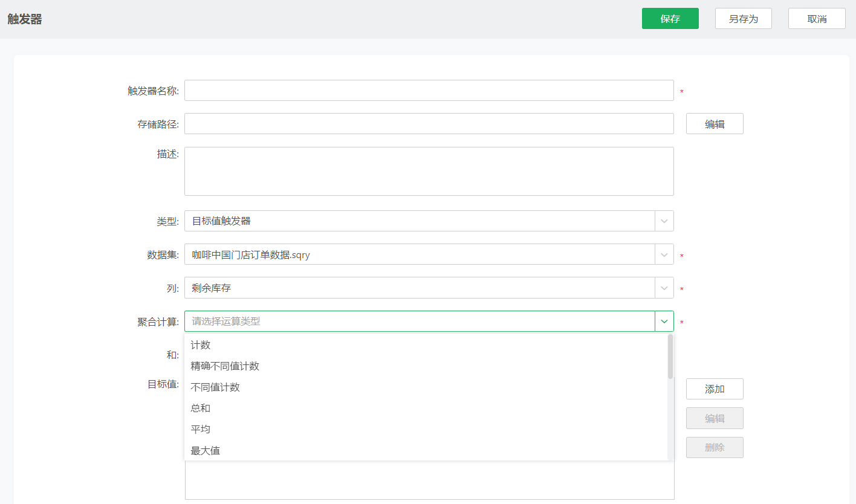Pick 总和 aggregation option
The width and height of the screenshot is (856, 504).
click(x=201, y=409)
